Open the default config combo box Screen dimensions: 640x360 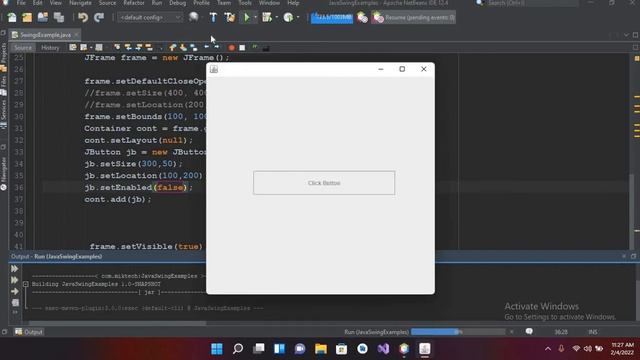pos(150,18)
